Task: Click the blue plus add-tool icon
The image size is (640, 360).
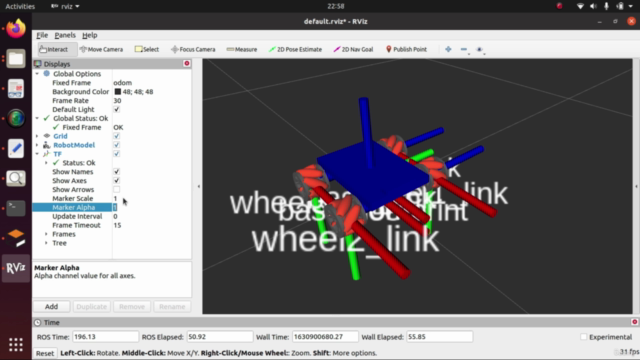Action: [x=448, y=49]
